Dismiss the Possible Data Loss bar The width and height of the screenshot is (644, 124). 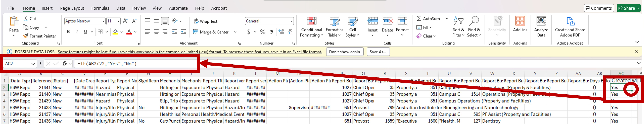tap(637, 52)
